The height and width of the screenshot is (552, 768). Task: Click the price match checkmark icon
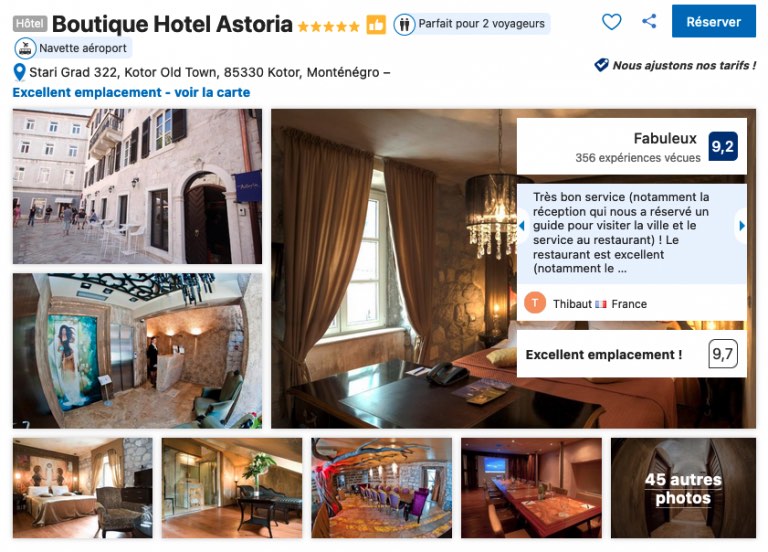click(x=601, y=65)
